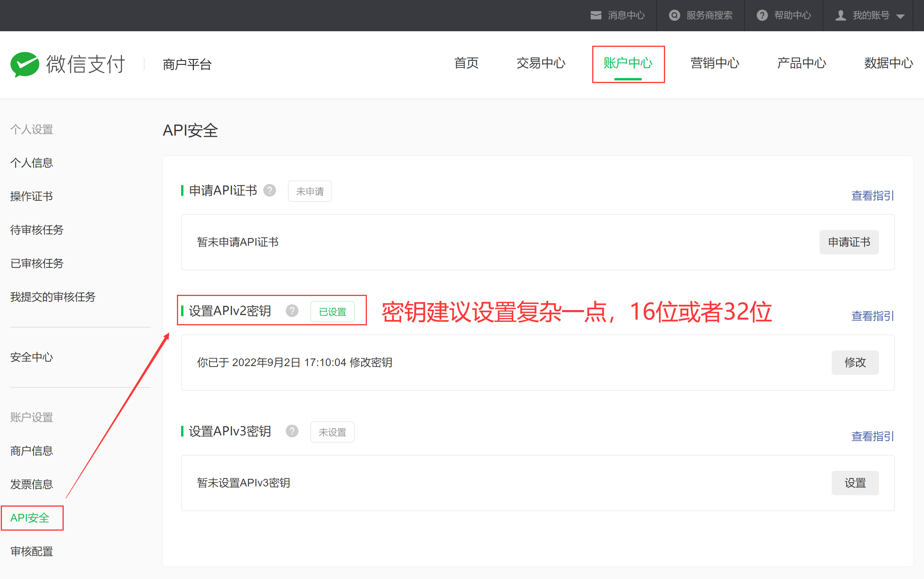Click help icon beside 设置APIv2密钥
Viewport: 924px width, 579px height.
pos(292,310)
